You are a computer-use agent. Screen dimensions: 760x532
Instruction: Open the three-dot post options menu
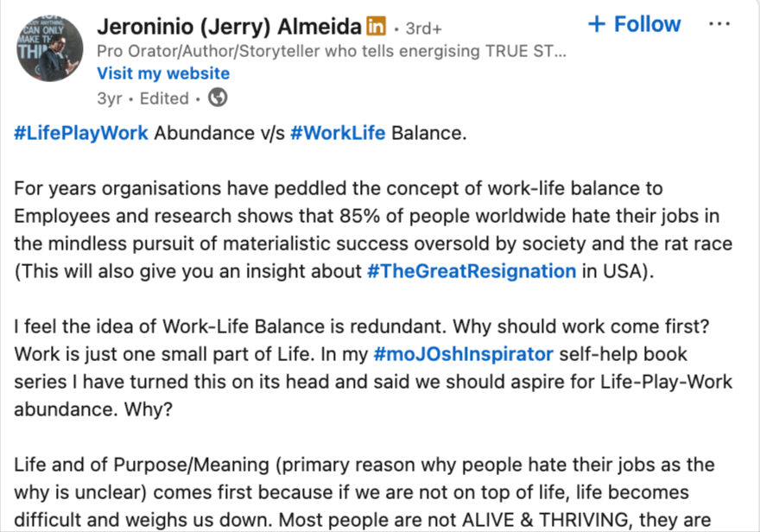click(x=719, y=23)
